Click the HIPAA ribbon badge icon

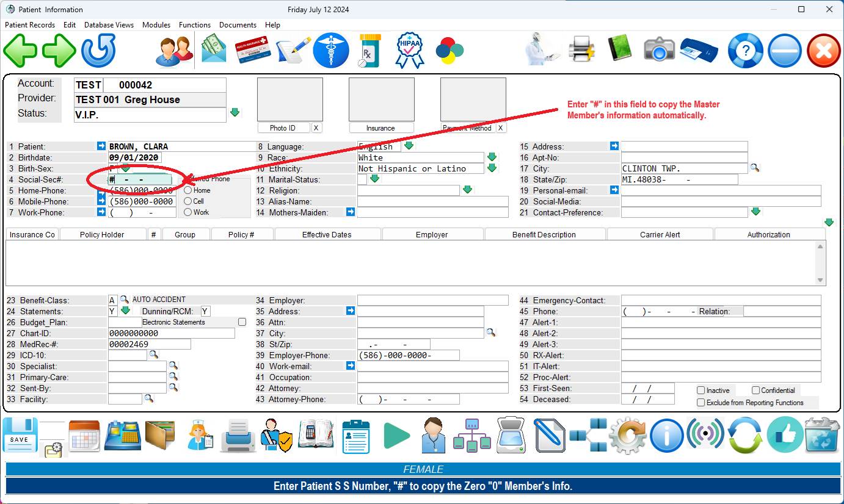point(409,51)
